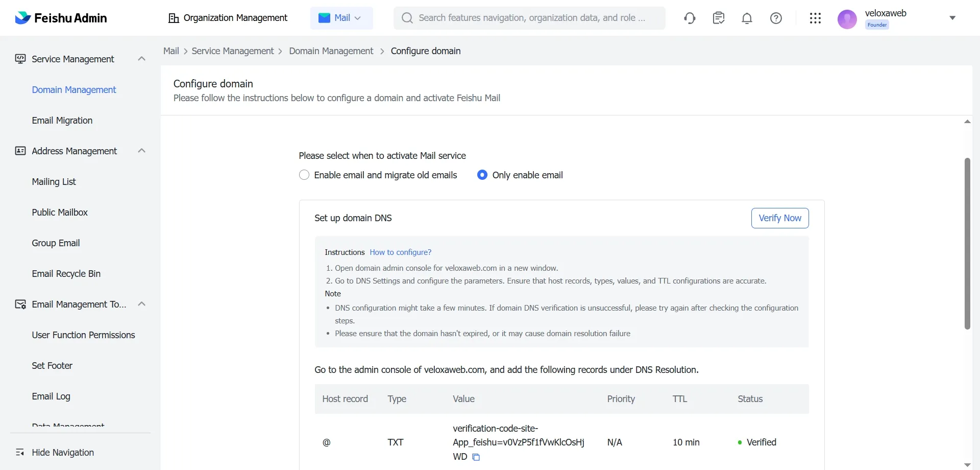The image size is (980, 470).
Task: Collapse the Address Management section
Action: (x=142, y=151)
